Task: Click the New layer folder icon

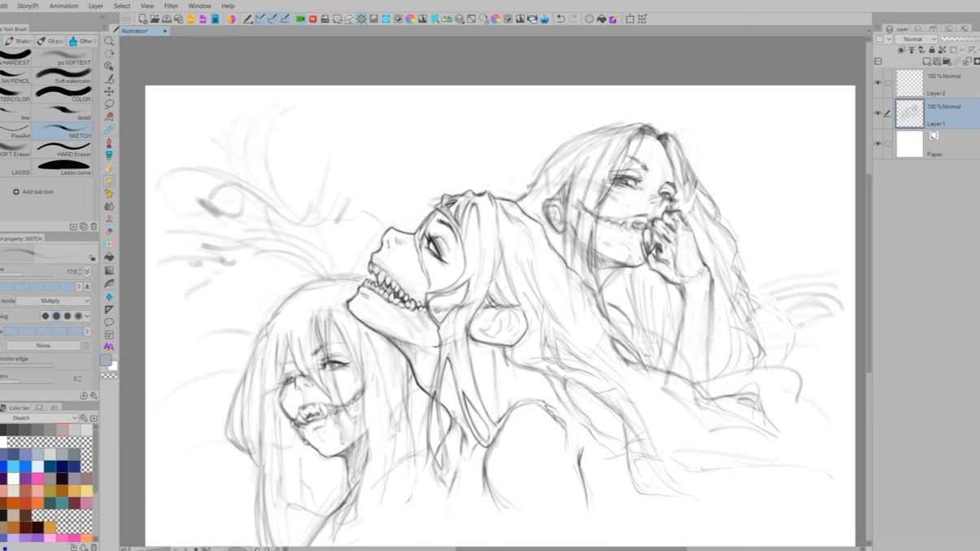Action: pos(947,62)
